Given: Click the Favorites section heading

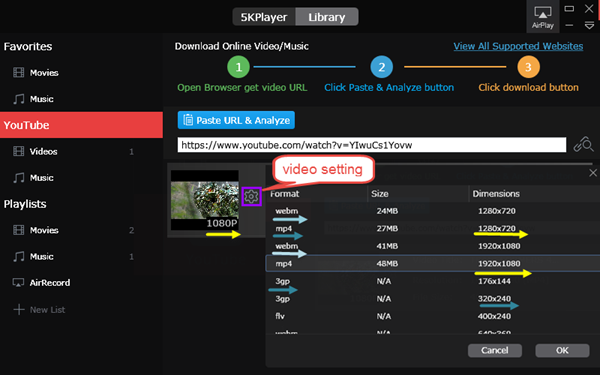Looking at the screenshot, I should click(x=28, y=46).
